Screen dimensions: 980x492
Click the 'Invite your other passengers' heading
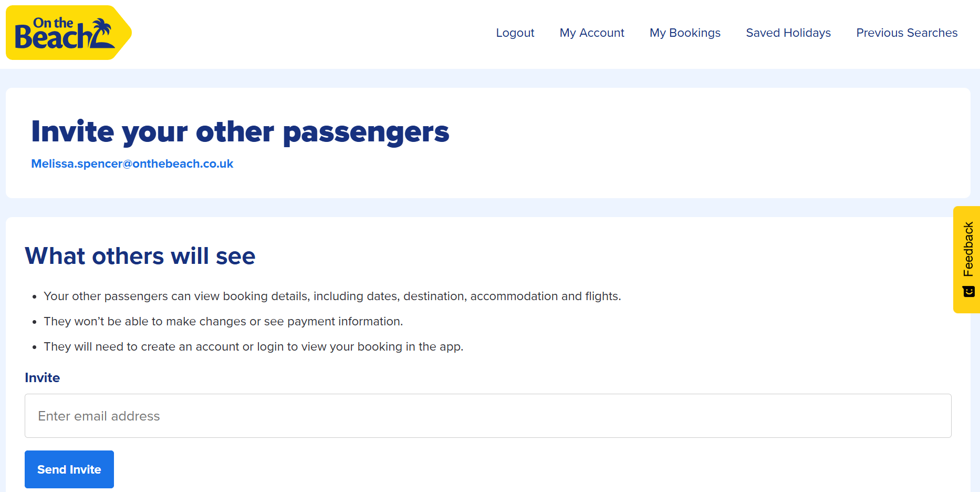click(x=240, y=131)
